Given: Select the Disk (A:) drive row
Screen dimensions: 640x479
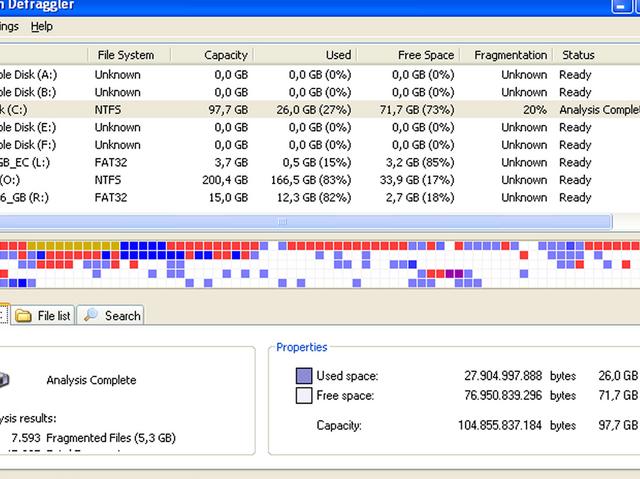Looking at the screenshot, I should click(320, 75).
